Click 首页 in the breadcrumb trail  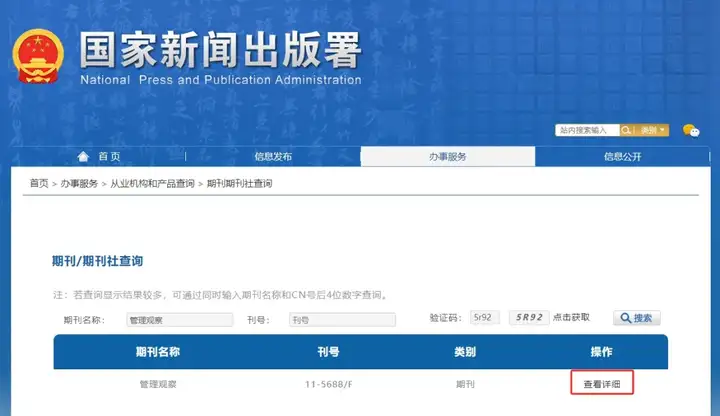pyautogui.click(x=39, y=184)
